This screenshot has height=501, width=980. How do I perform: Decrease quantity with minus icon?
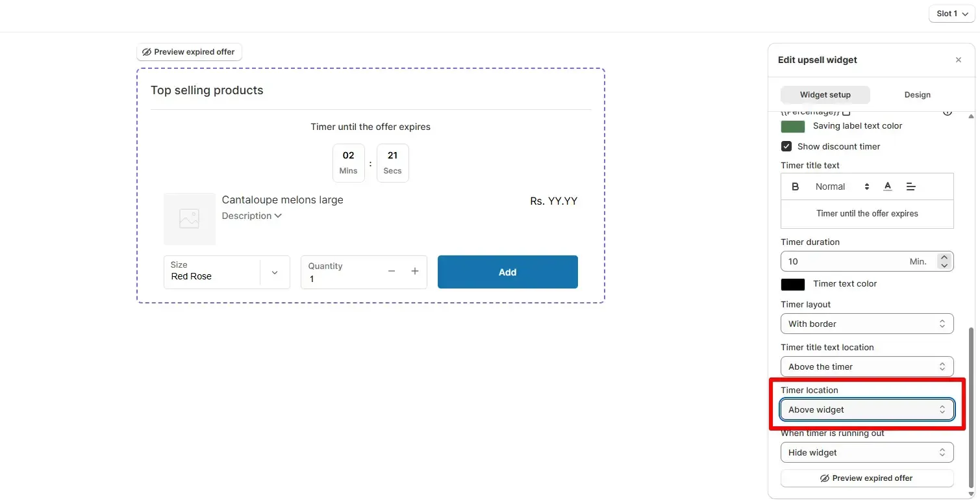coord(392,271)
